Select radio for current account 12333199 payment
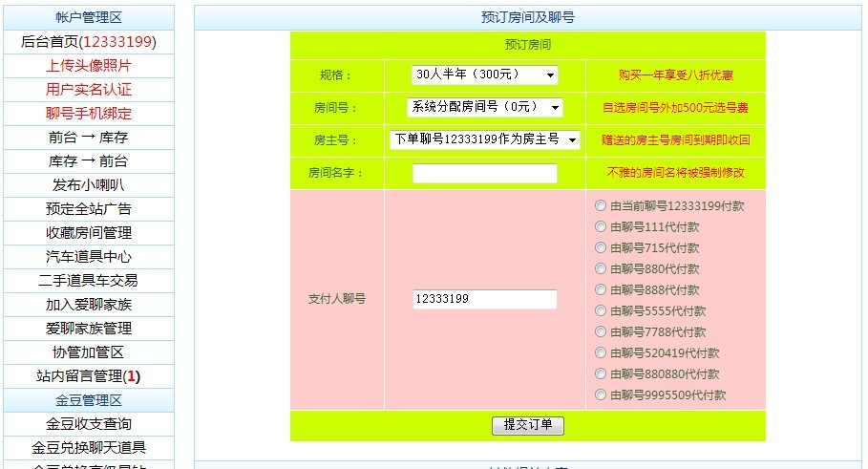The image size is (868, 469). pos(601,205)
